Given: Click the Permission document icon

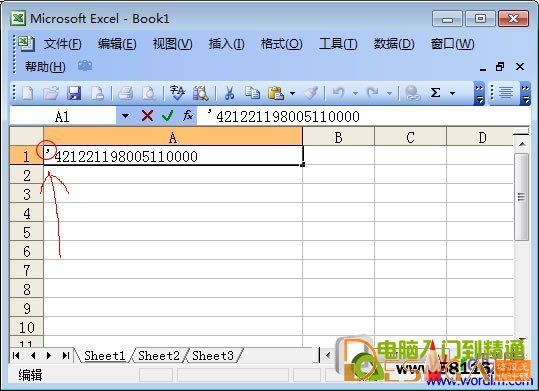Looking at the screenshot, I should click(97, 93).
